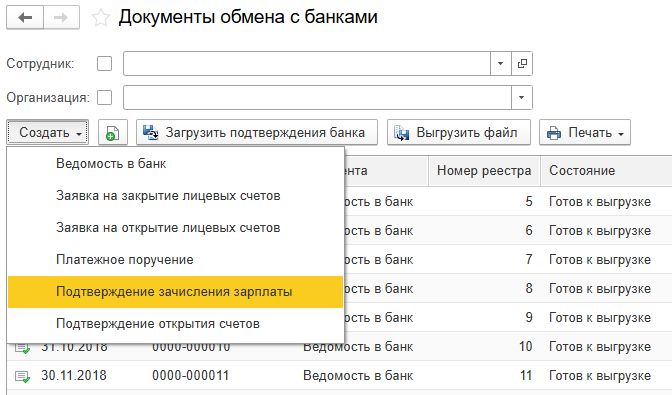Choose Заявка на открытие лицевых счетов
The height and width of the screenshot is (395, 672).
click(175, 227)
